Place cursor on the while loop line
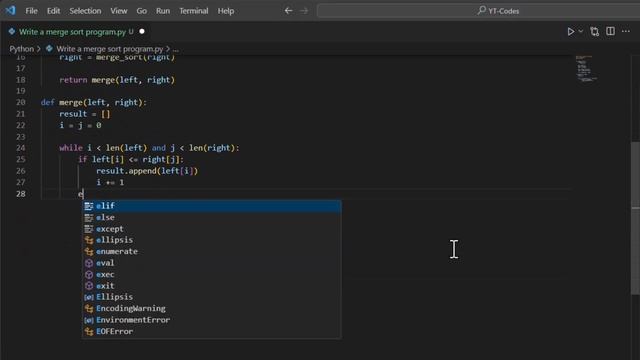Viewport: 640px width, 360px height. (x=149, y=148)
